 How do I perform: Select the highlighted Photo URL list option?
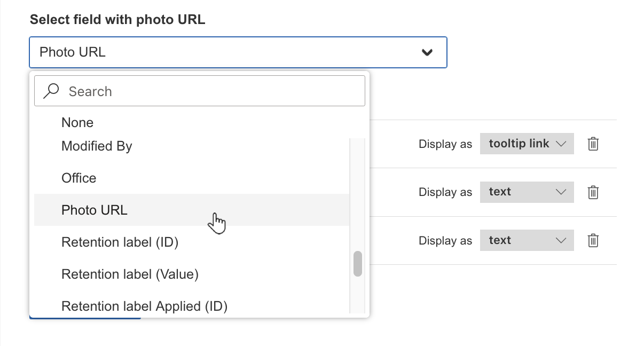pos(95,210)
